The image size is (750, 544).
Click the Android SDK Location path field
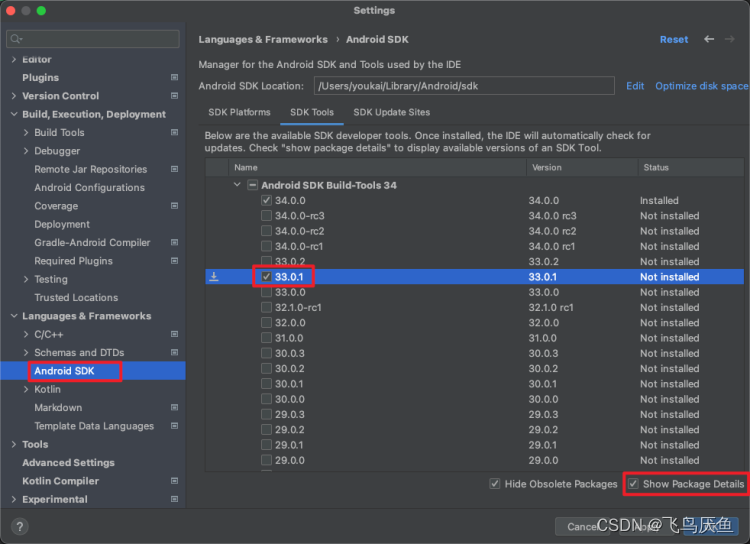[x=464, y=86]
